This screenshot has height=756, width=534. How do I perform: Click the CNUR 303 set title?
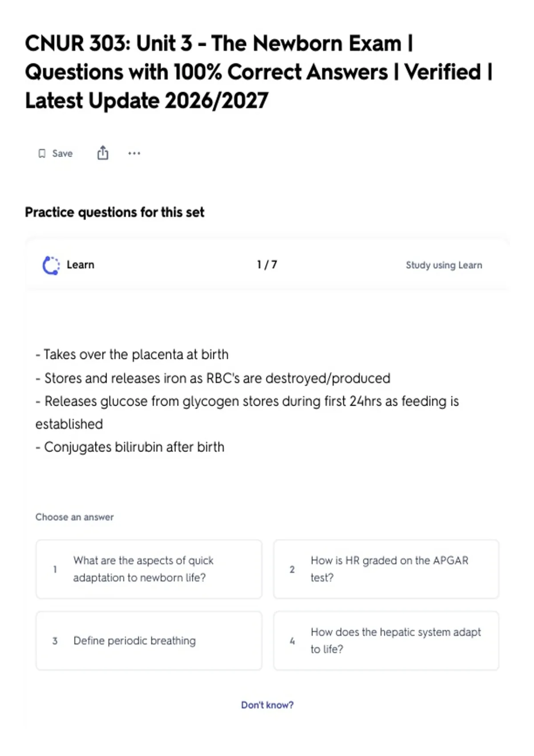[x=259, y=72]
